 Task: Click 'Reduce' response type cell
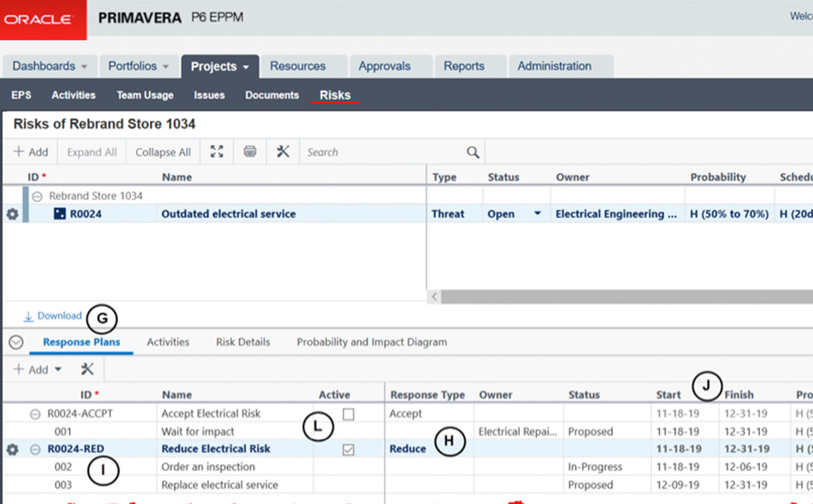pos(408,449)
